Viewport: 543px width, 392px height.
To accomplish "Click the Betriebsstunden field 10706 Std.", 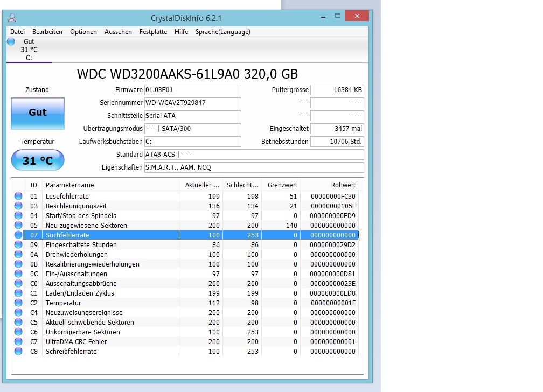I will 337,141.
